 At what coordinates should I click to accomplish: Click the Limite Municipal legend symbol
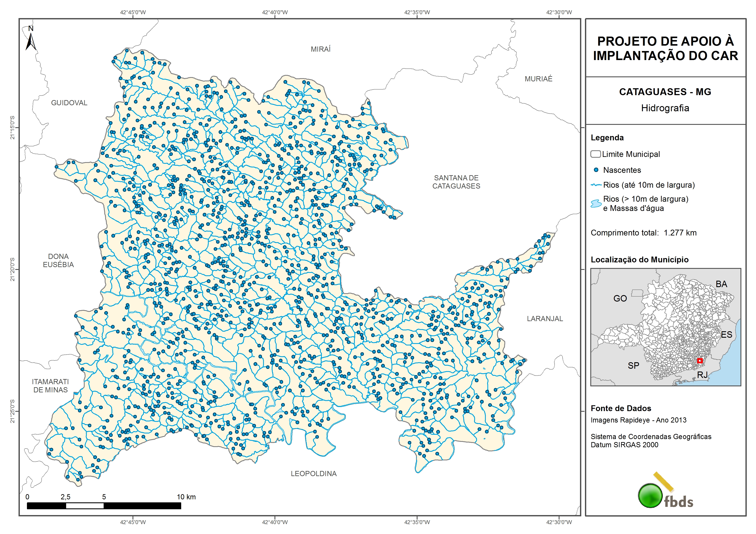click(x=595, y=154)
